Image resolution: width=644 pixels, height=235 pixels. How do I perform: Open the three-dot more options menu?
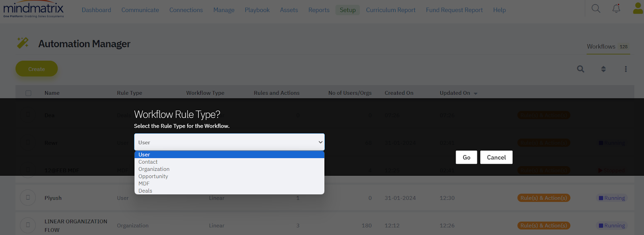click(625, 69)
